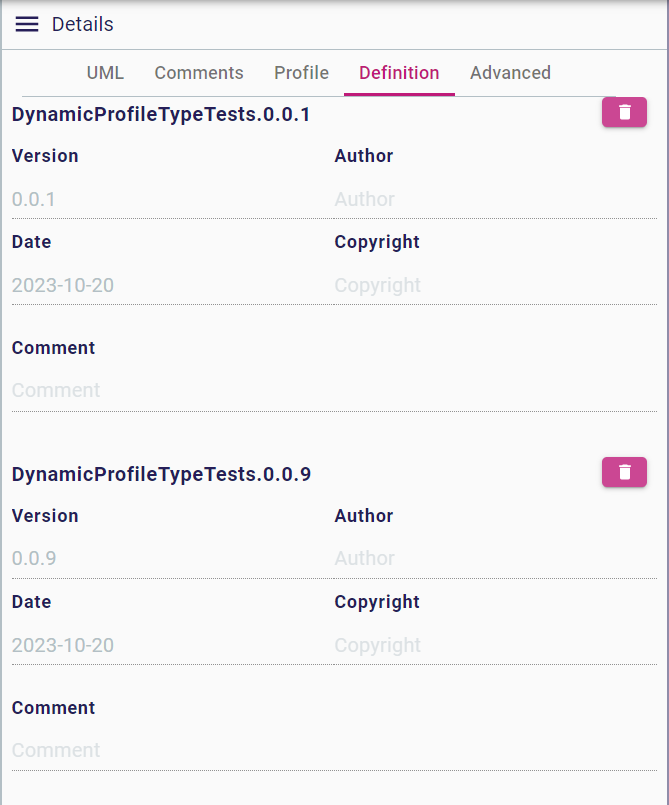The width and height of the screenshot is (669, 805).
Task: Click the Comment field under version 0.0.1
Action: coord(300,390)
